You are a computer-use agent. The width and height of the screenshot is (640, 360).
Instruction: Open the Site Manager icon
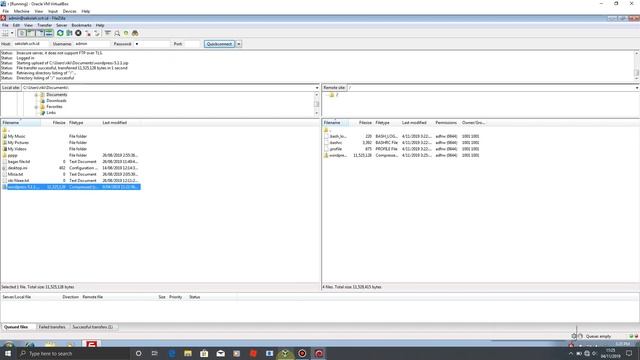coord(5,33)
